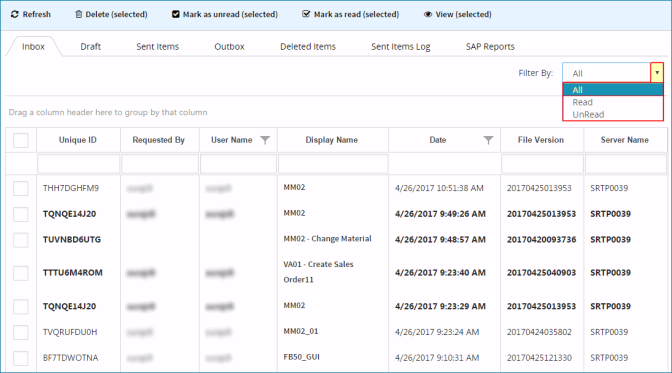
Task: Click the eye icon for View (selected)
Action: 428,14
